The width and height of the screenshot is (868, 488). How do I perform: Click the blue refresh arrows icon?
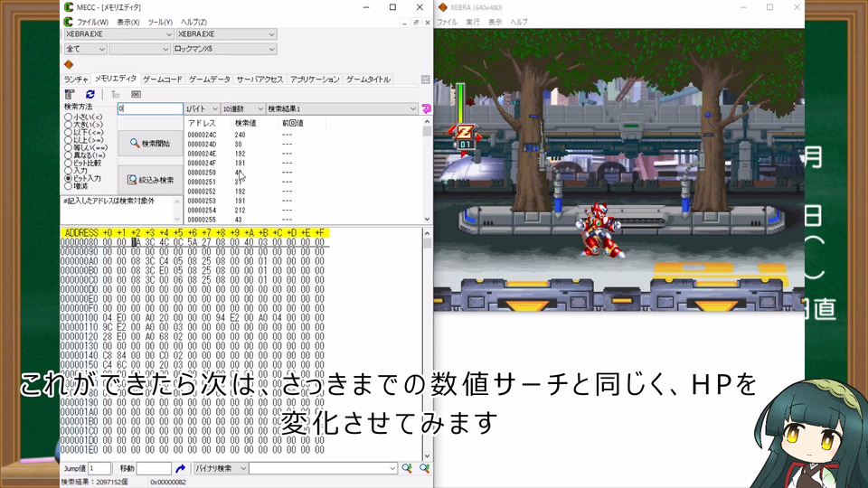[90, 94]
